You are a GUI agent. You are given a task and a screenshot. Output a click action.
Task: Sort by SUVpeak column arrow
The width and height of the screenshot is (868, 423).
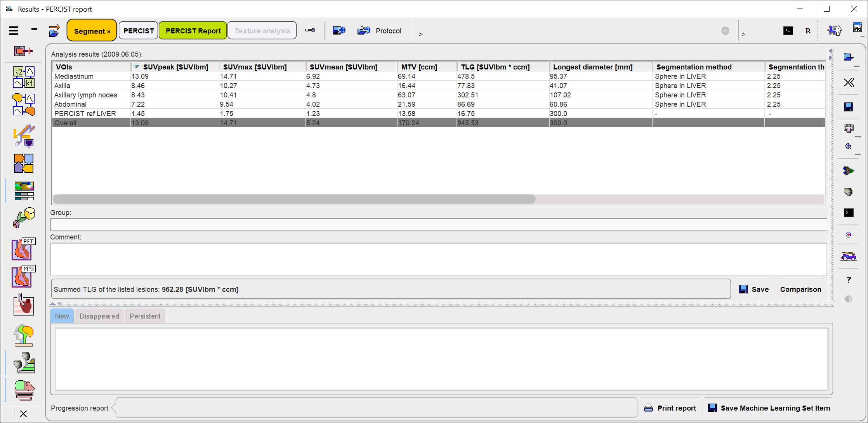pos(136,67)
